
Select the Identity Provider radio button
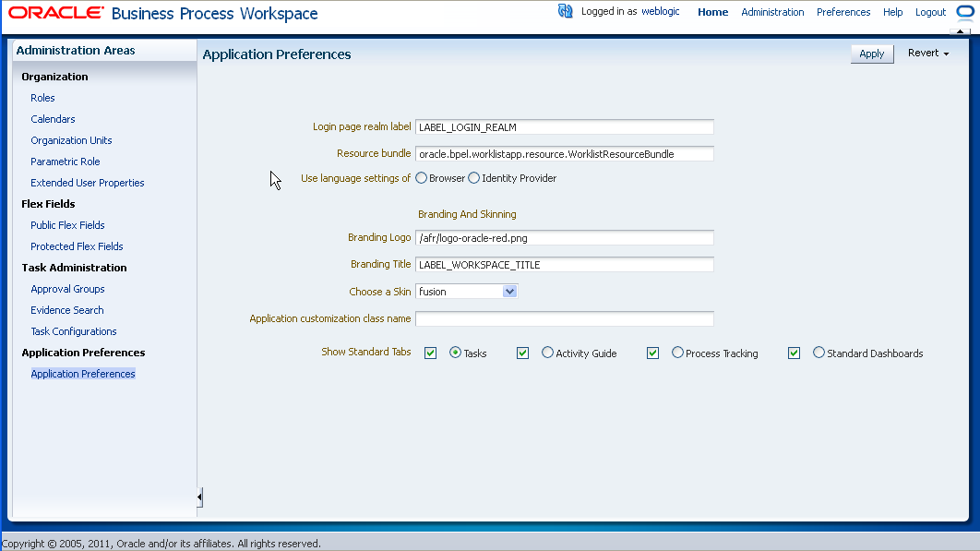click(473, 178)
